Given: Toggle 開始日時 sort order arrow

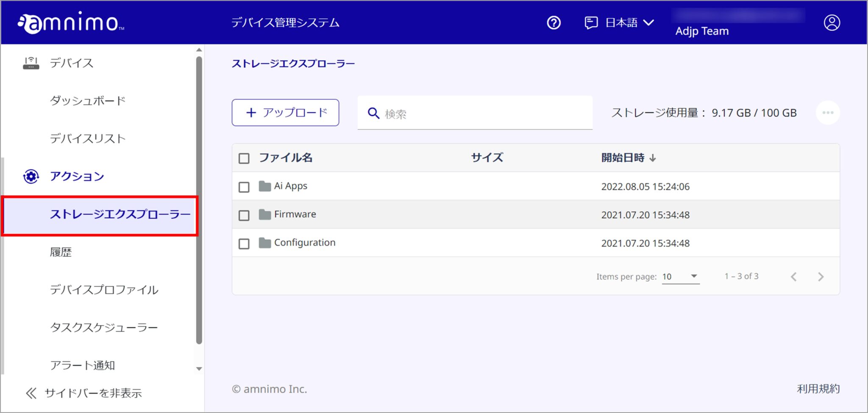Looking at the screenshot, I should 653,158.
